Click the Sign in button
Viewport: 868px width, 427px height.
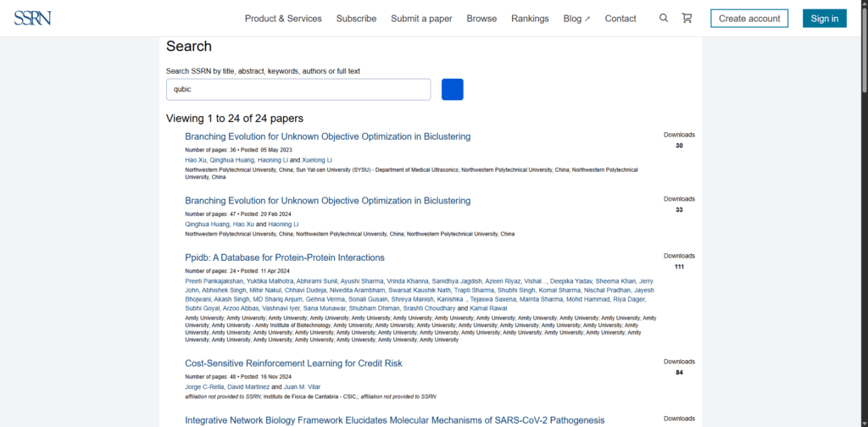(x=824, y=19)
